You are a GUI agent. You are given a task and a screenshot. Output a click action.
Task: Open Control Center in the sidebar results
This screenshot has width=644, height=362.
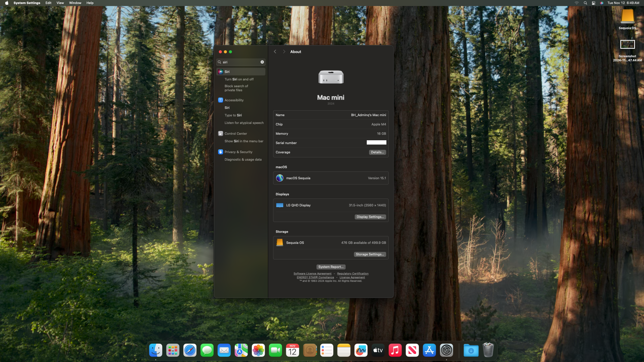click(236, 134)
